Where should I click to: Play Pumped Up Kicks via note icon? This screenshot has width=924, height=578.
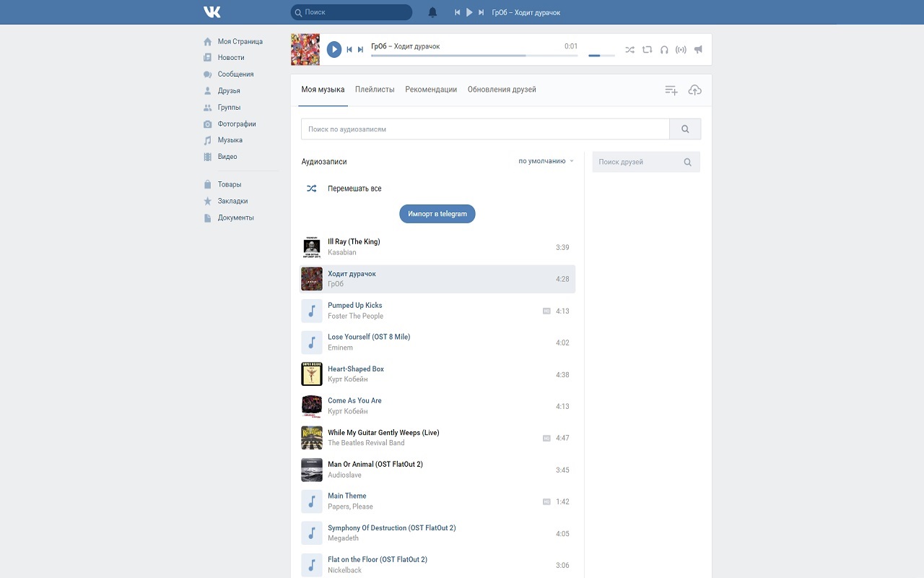pos(312,311)
